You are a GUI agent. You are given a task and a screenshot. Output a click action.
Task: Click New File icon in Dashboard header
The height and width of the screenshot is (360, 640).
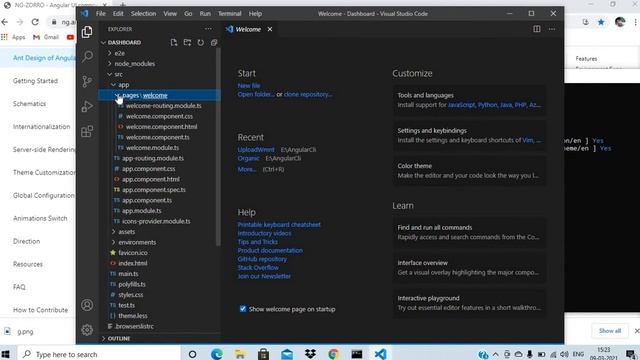174,42
